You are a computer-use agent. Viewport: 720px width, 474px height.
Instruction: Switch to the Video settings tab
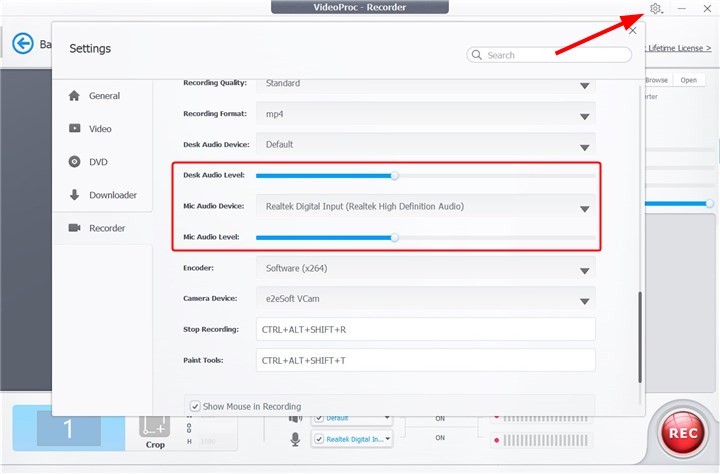click(102, 129)
